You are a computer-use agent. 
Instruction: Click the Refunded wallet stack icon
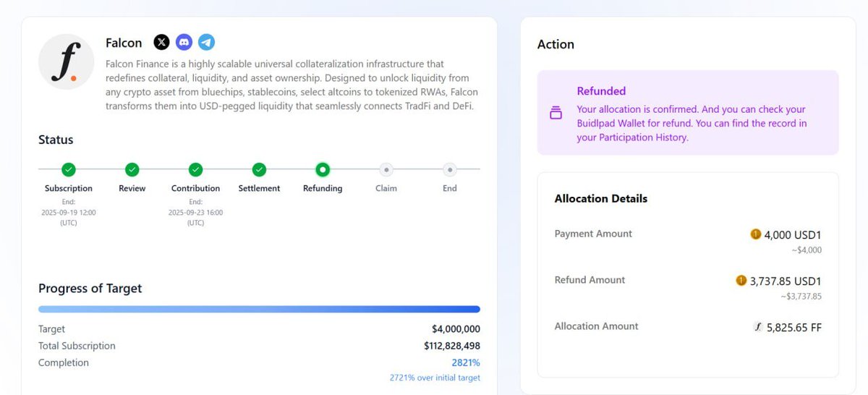click(556, 113)
